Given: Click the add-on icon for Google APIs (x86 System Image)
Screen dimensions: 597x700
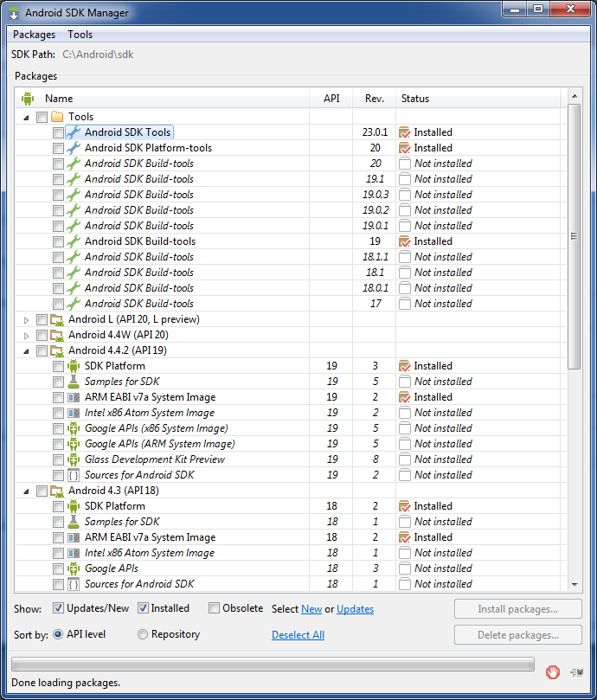Looking at the screenshot, I should [74, 428].
